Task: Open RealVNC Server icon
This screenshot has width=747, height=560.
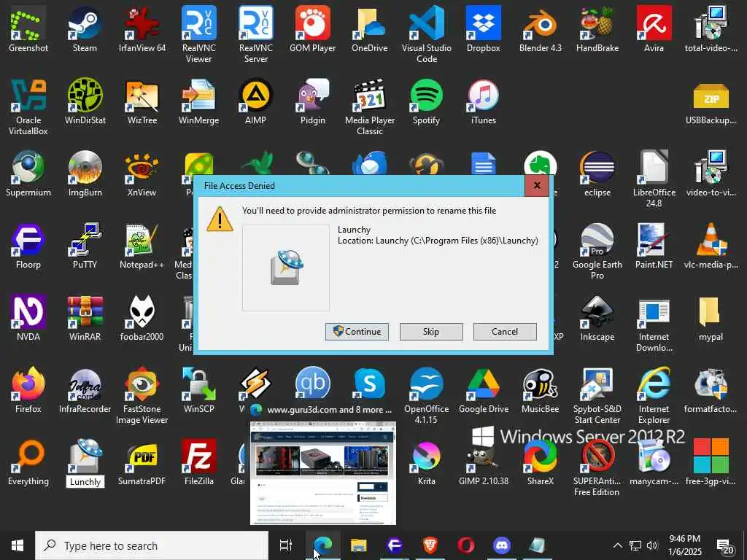Action: pos(256,34)
